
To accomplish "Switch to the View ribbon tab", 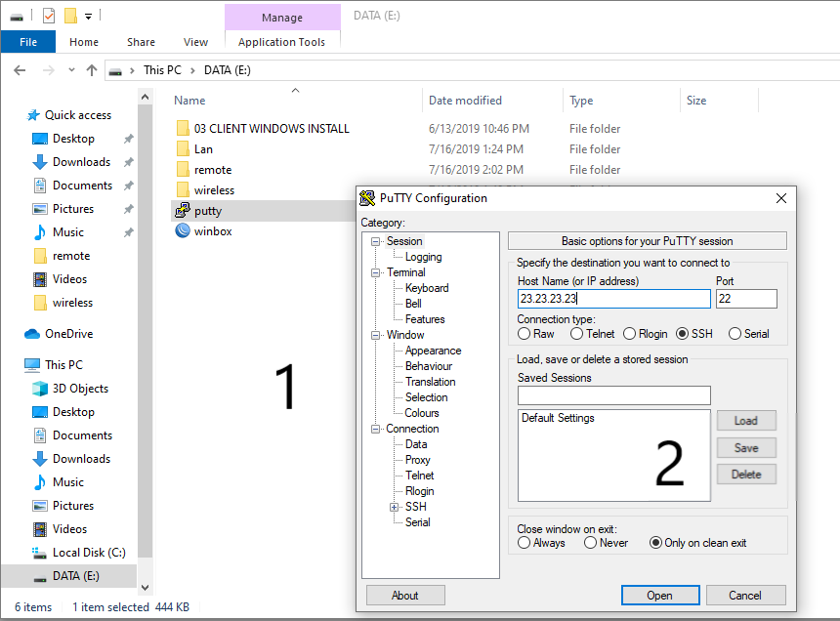I will (195, 42).
